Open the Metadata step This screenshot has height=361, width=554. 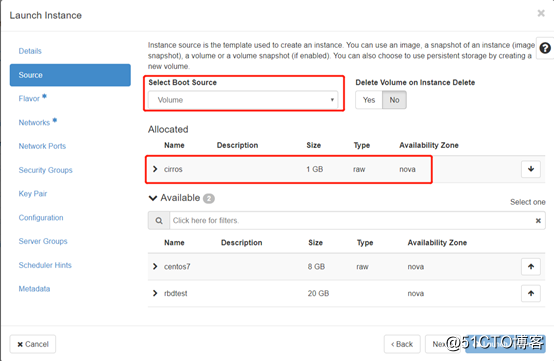coord(34,289)
